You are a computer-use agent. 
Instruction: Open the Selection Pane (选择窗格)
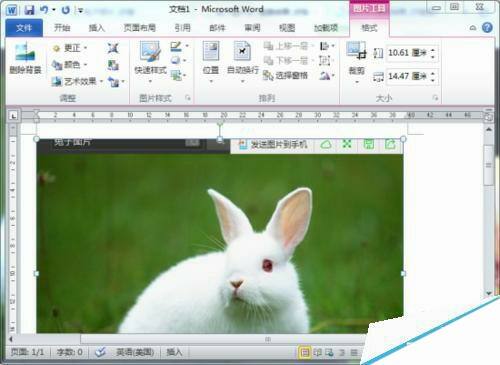point(285,75)
